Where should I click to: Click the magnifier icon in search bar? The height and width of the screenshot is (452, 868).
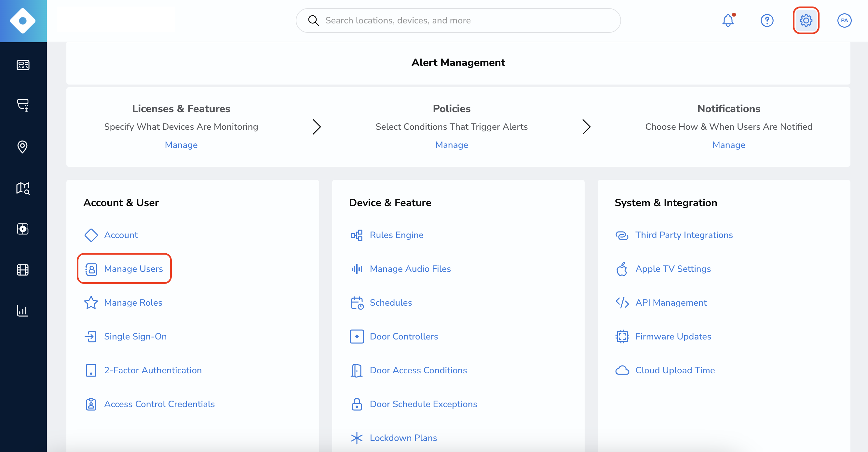pos(313,20)
